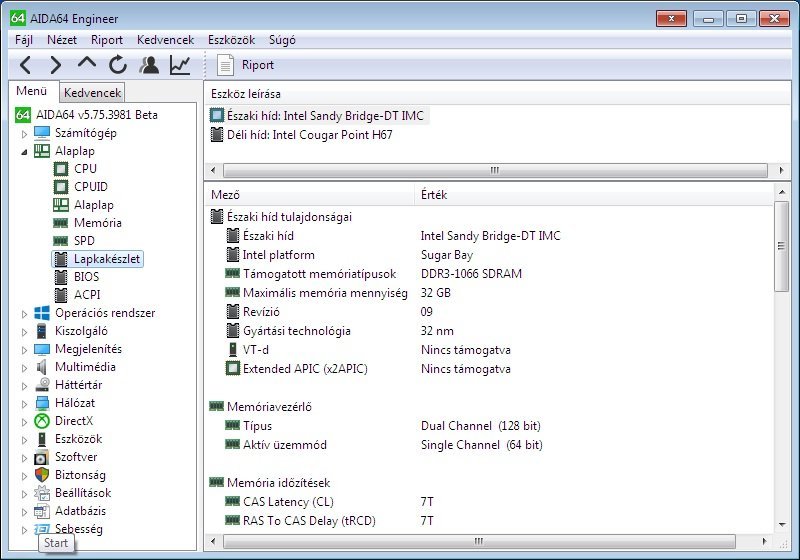This screenshot has width=800, height=560.
Task: Expand the DirectX tree node
Action: [x=24, y=422]
